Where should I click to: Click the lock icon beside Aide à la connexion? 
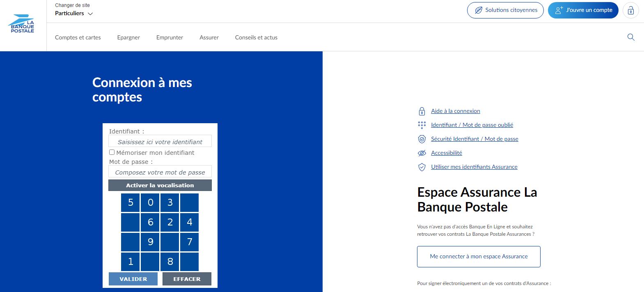click(422, 111)
